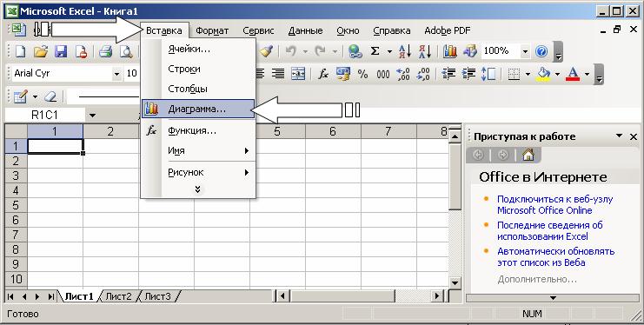
Task: Apply the red Font Color A
Action: [573, 74]
